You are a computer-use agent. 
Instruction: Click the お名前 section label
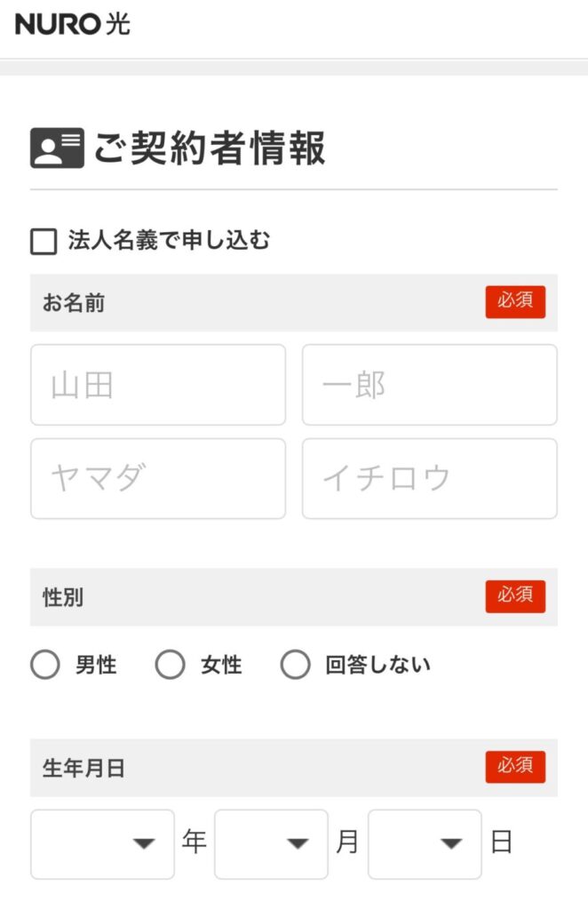click(74, 303)
